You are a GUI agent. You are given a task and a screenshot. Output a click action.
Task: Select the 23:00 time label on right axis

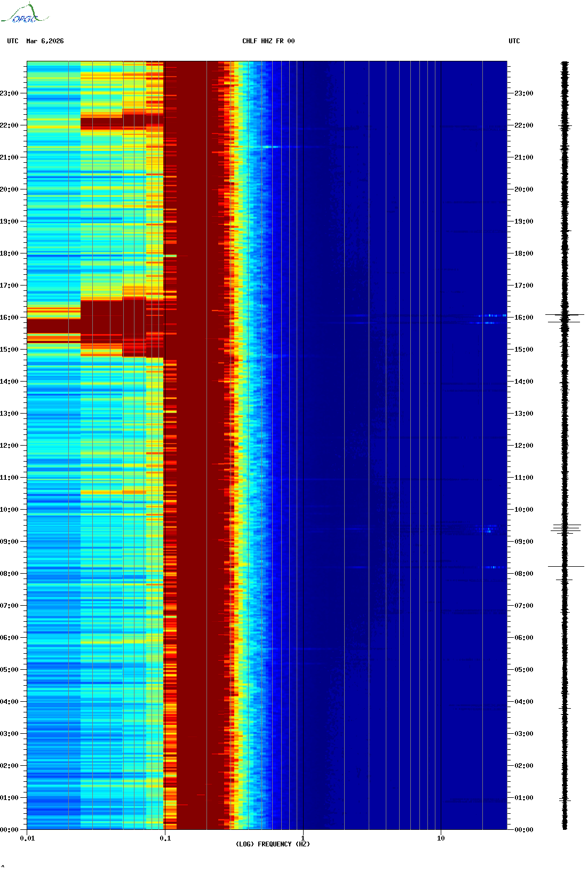523,93
